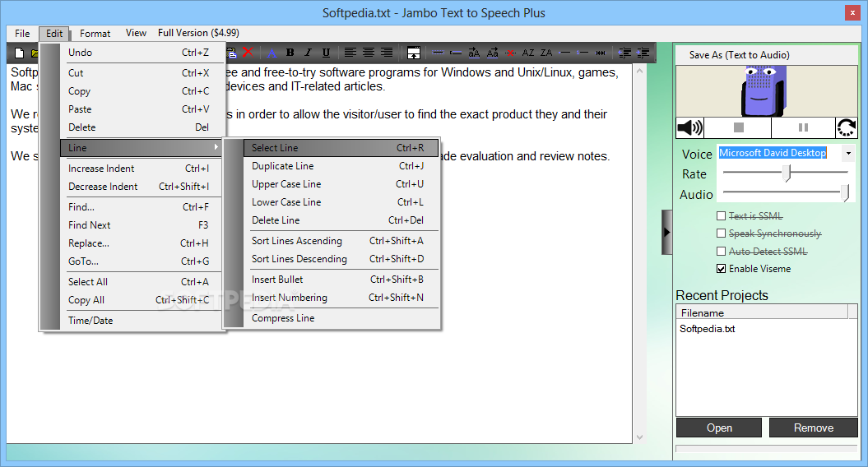Adjust the Audio volume slider
868x467 pixels.
[845, 193]
